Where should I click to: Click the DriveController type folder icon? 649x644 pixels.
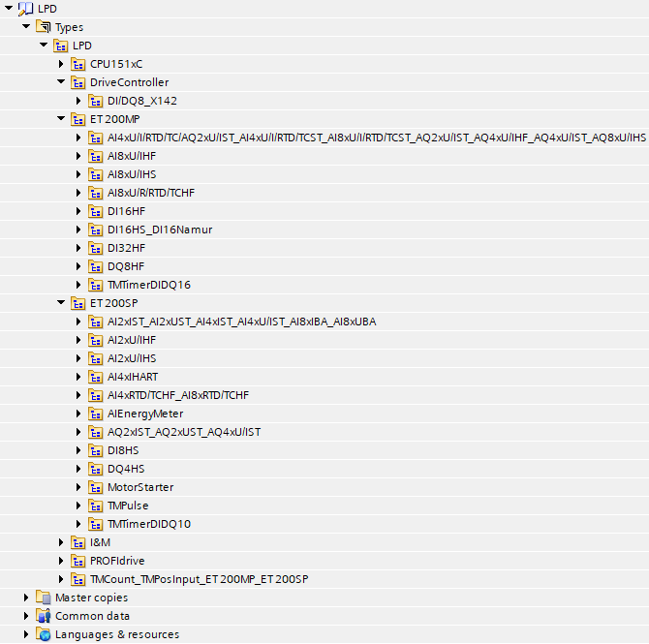coord(77,82)
